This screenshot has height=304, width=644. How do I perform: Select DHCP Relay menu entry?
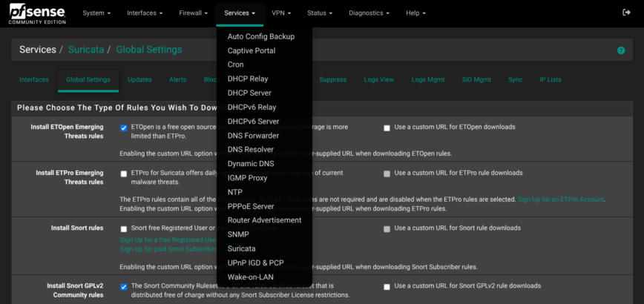click(248, 79)
